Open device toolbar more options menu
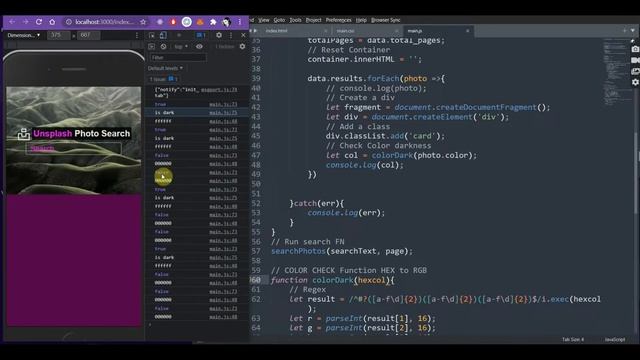Image resolution: width=640 pixels, height=360 pixels. (137, 36)
